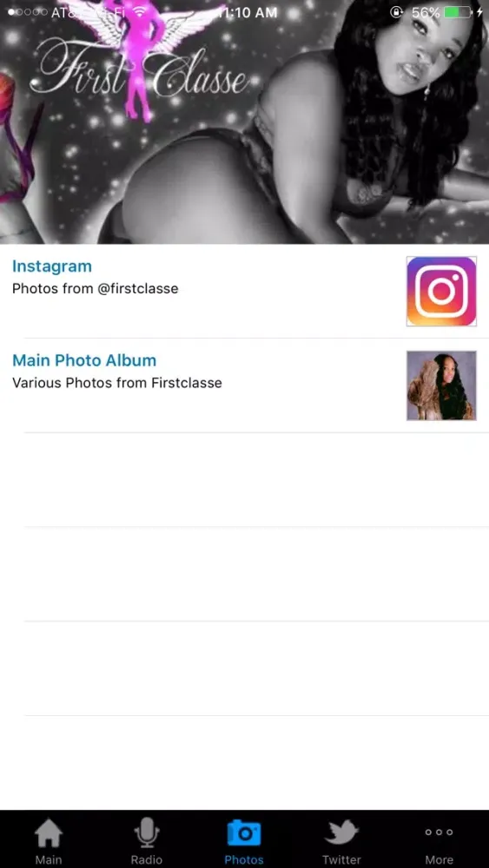
Task: Open Main Photo Album title
Action: click(x=84, y=360)
